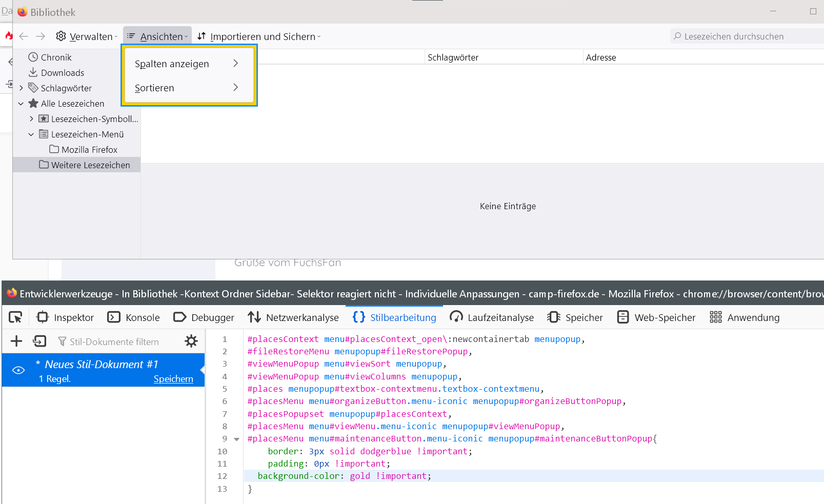Switch to the Netzwerkanalyse tab

click(293, 317)
